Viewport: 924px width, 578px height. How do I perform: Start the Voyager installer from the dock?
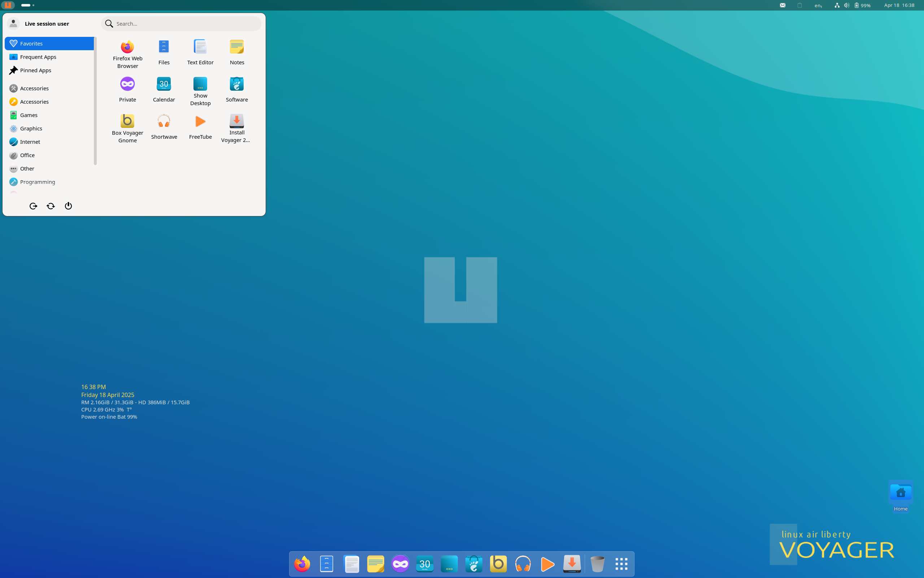572,564
